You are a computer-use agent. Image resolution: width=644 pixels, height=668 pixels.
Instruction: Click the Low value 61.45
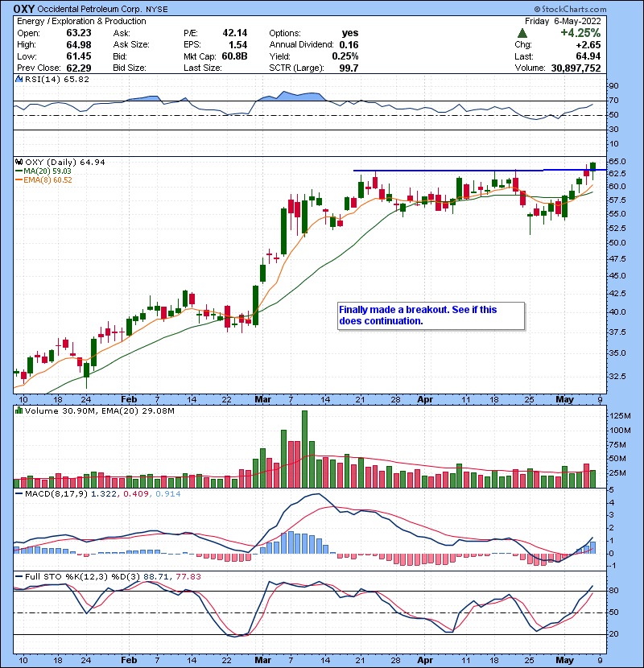coord(79,56)
